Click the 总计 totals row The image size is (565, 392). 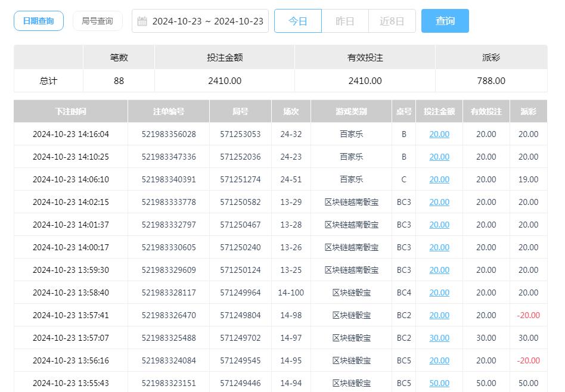point(48,80)
